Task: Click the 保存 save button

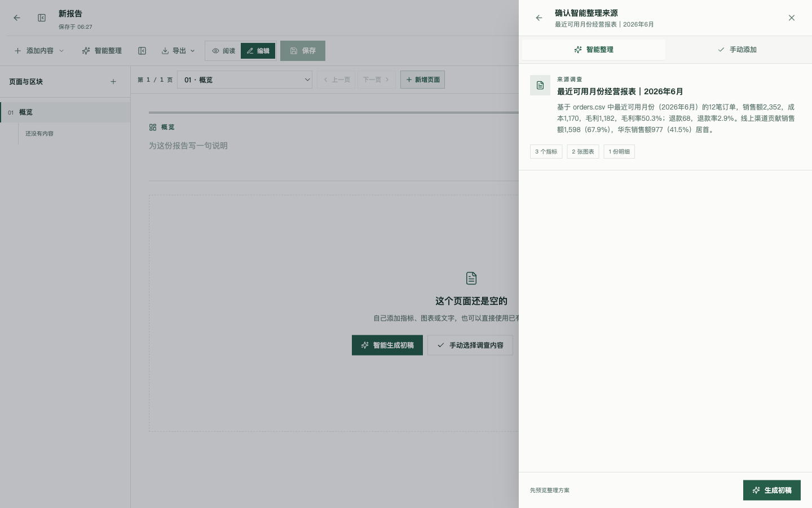Action: click(303, 51)
